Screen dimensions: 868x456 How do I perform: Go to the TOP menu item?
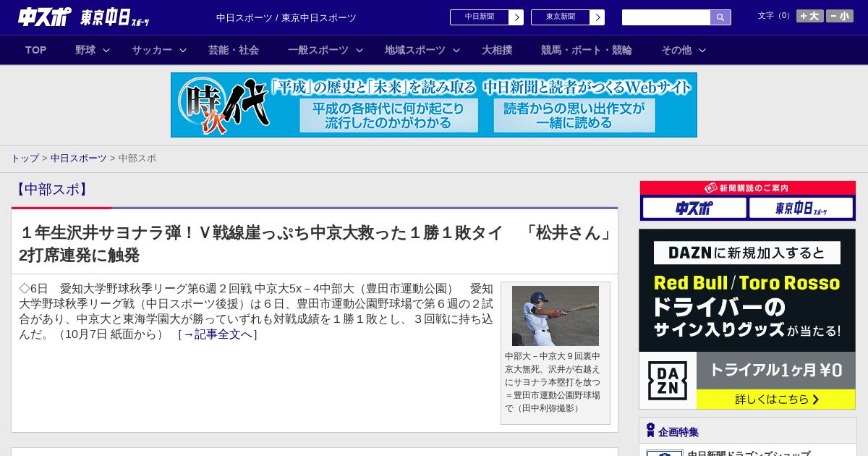(x=35, y=50)
